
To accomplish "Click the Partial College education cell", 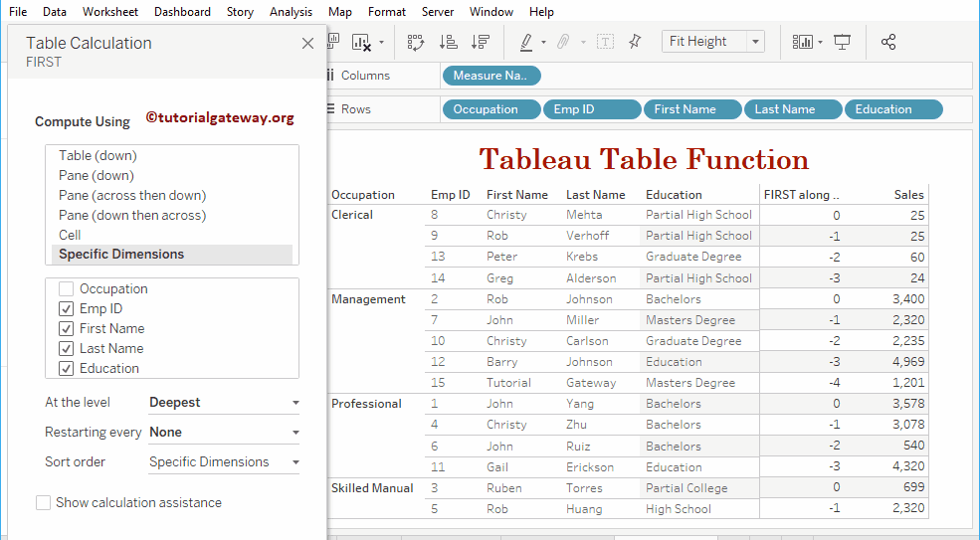I will tap(686, 488).
